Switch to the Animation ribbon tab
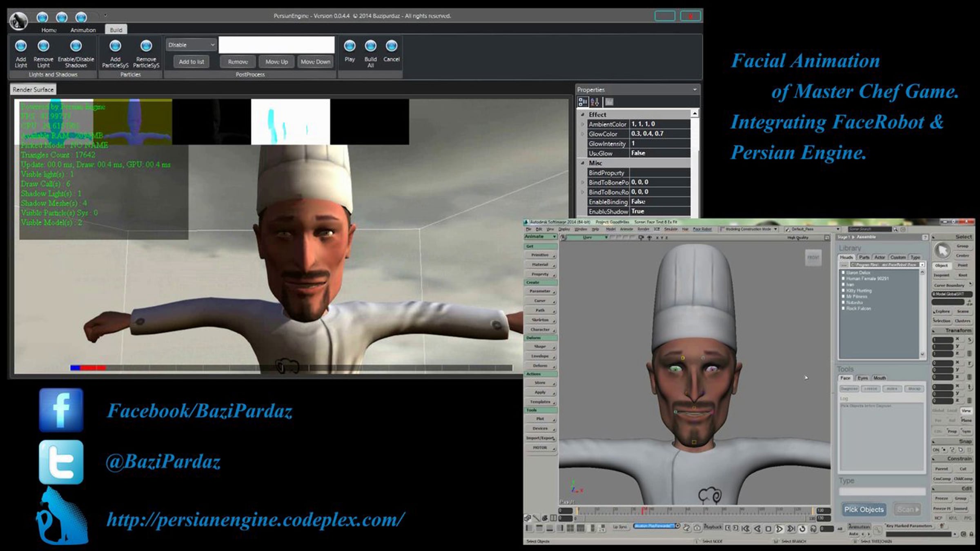This screenshot has width=980, height=551. click(x=83, y=30)
